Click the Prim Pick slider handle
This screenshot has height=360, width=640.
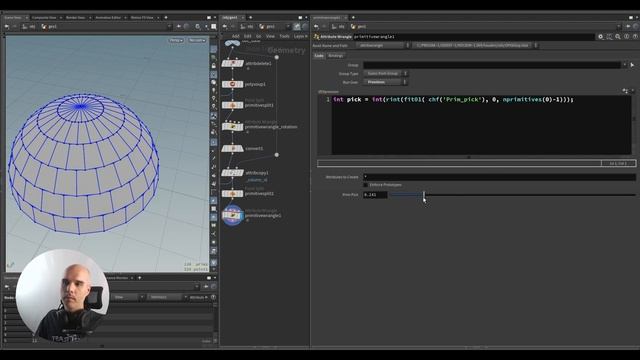pyautogui.click(x=424, y=195)
